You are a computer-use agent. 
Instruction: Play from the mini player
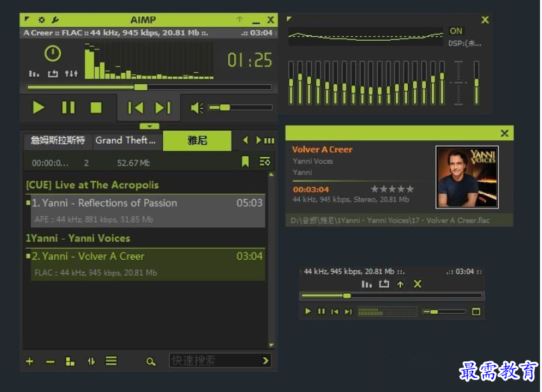308,311
